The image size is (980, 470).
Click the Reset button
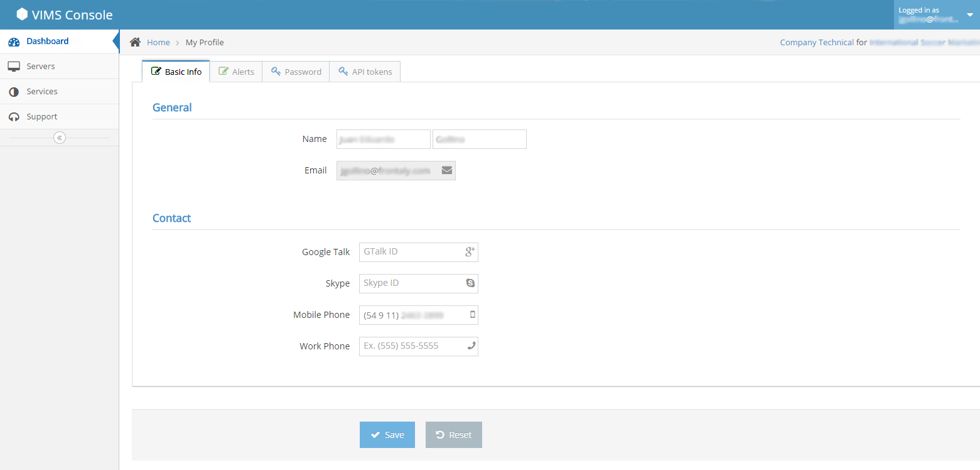454,435
